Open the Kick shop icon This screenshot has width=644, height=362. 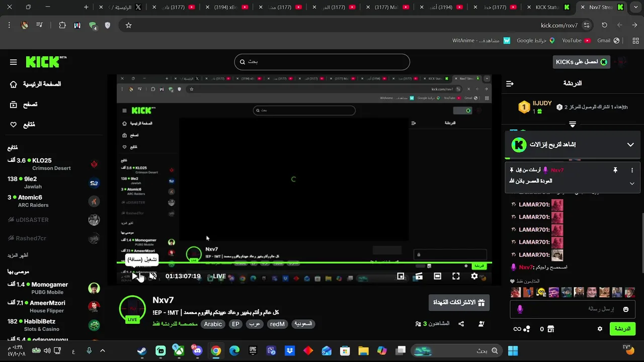[550, 329]
